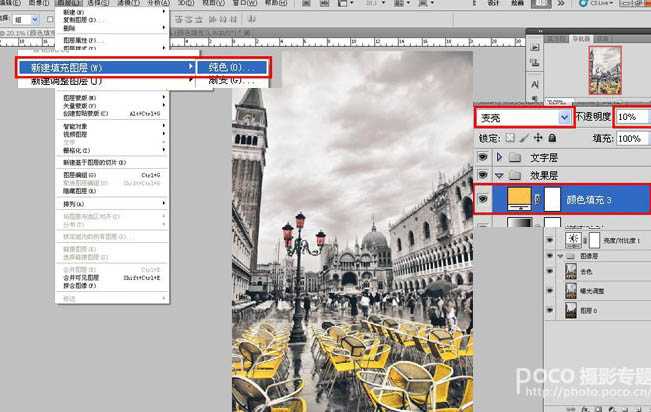Choose 新建填充图层 (W) menu item

tap(107, 67)
